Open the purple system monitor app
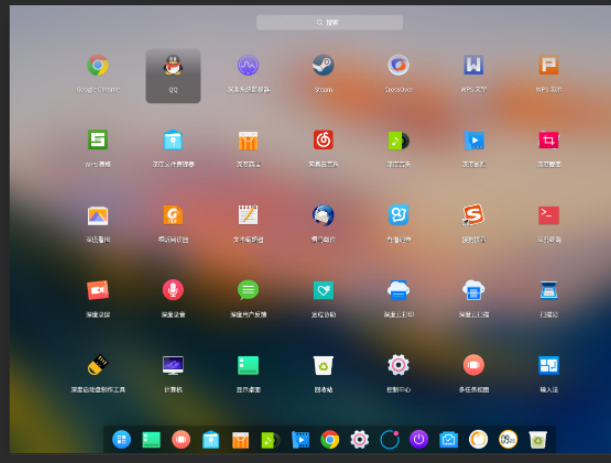The width and height of the screenshot is (611, 463). [x=248, y=65]
